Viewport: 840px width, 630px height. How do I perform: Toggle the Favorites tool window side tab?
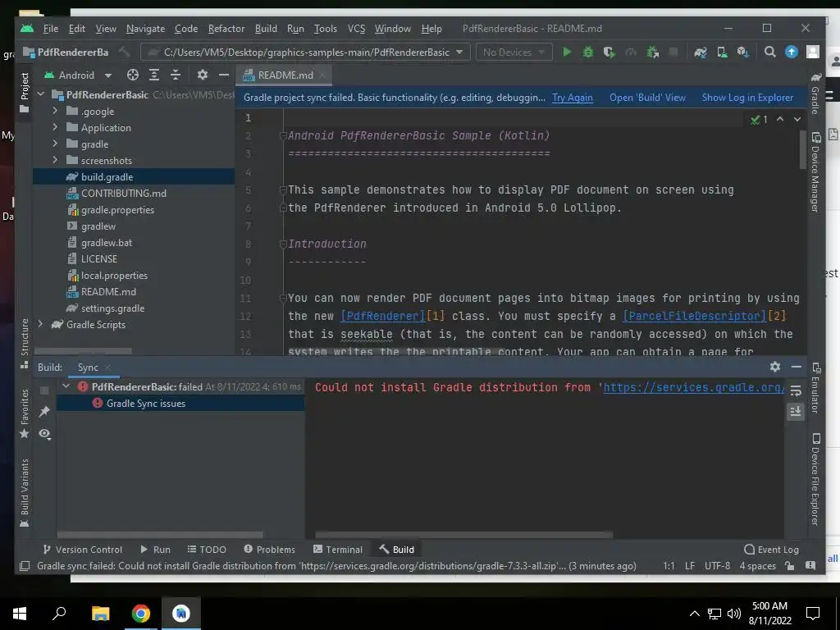pos(24,413)
